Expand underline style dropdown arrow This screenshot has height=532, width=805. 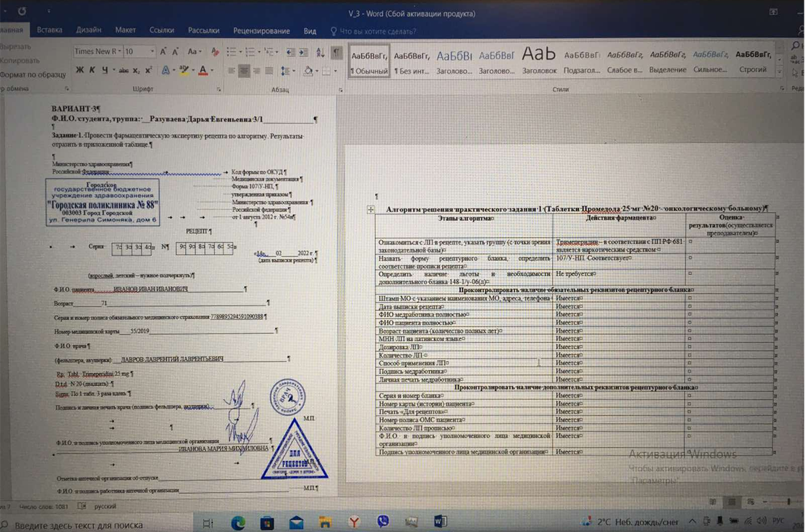coord(113,70)
